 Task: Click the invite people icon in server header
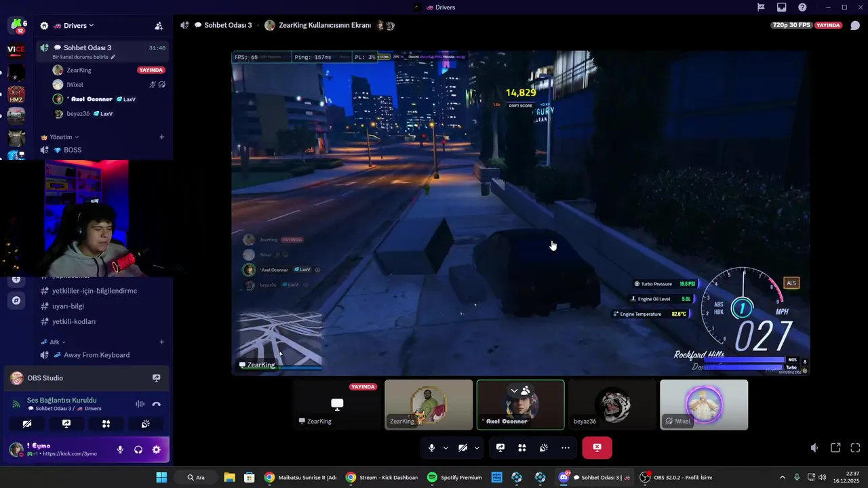click(x=159, y=26)
